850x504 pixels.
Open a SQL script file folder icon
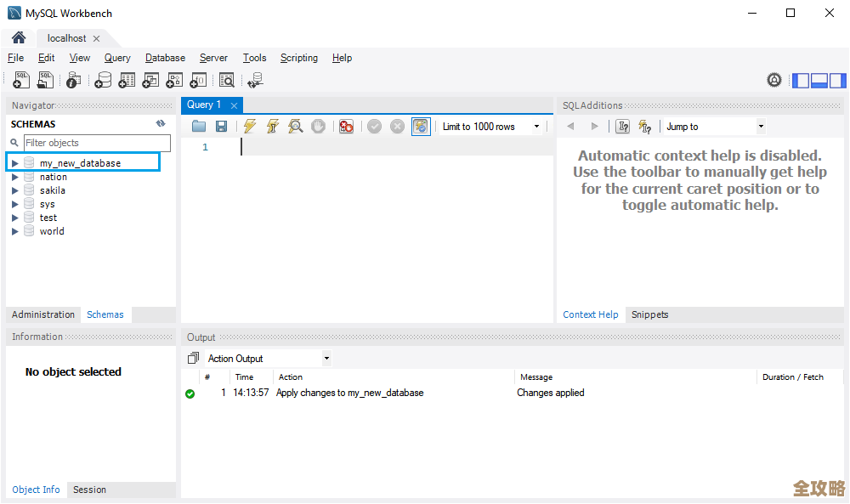pos(199,127)
